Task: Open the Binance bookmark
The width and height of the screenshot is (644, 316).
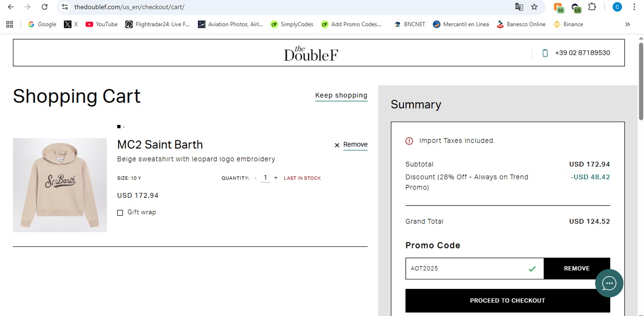Action: click(x=568, y=25)
